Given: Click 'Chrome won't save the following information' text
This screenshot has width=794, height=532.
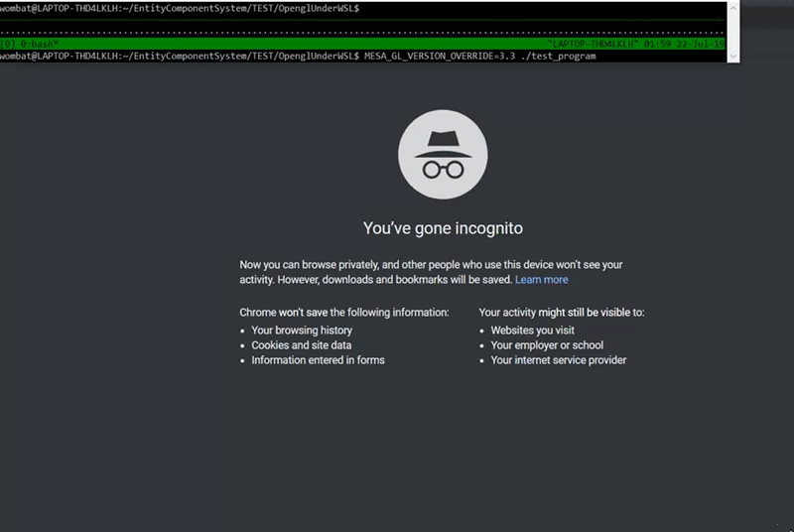Looking at the screenshot, I should click(344, 313).
